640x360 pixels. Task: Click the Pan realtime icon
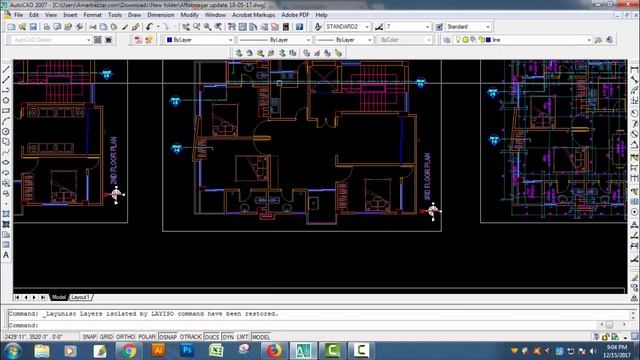186,27
